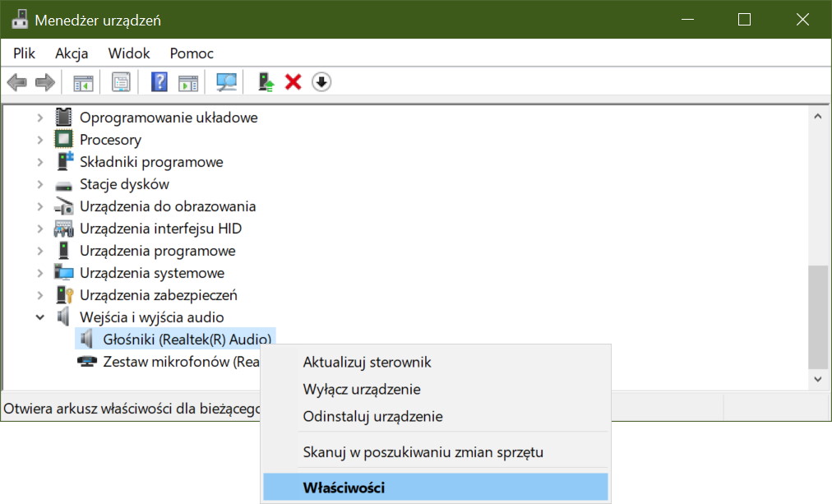
Task: Click the Zestaw mikrofonów device icon
Action: click(87, 362)
